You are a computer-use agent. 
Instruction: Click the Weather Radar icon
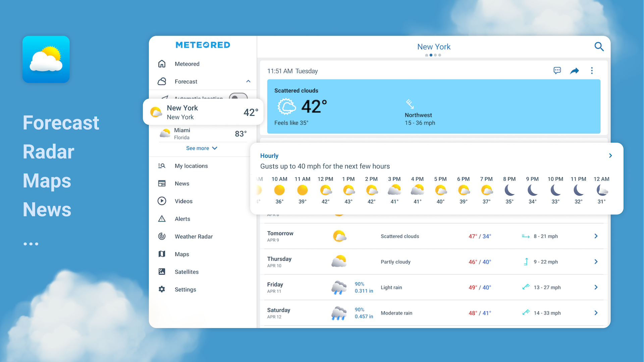162,236
